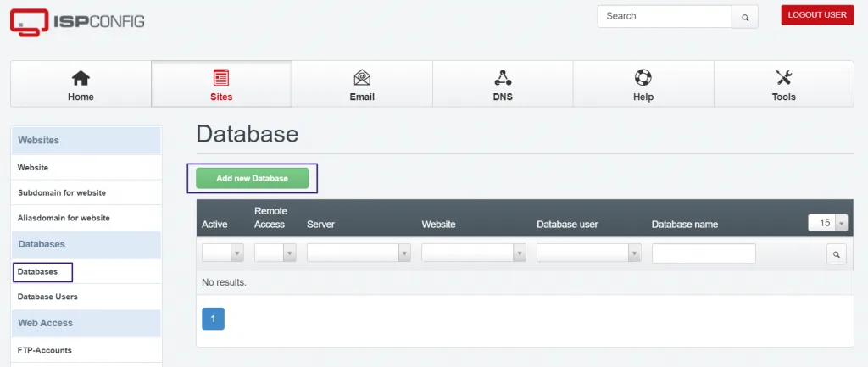Image resolution: width=868 pixels, height=367 pixels.
Task: Click the Home house icon
Action: (81, 78)
